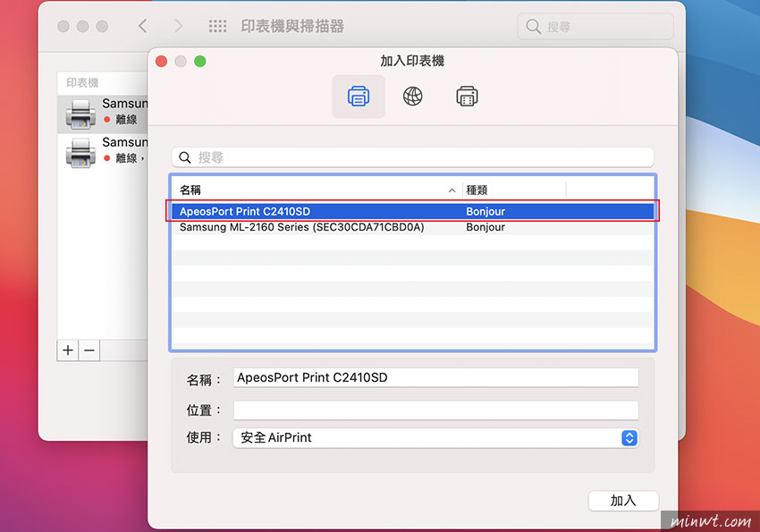Select the Default printer tab icon
The width and height of the screenshot is (760, 532).
(x=359, y=97)
